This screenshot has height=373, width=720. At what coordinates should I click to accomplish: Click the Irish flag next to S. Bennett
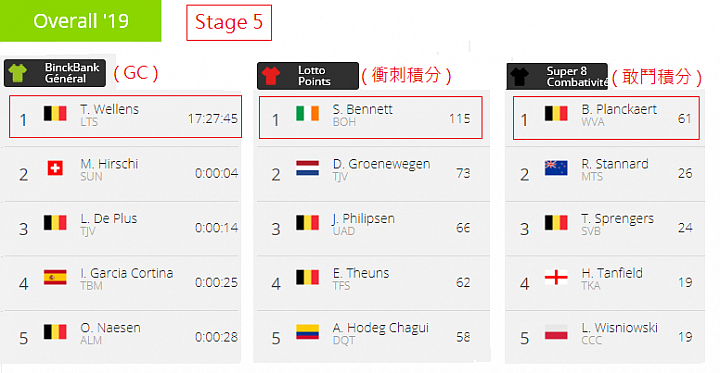[308, 113]
